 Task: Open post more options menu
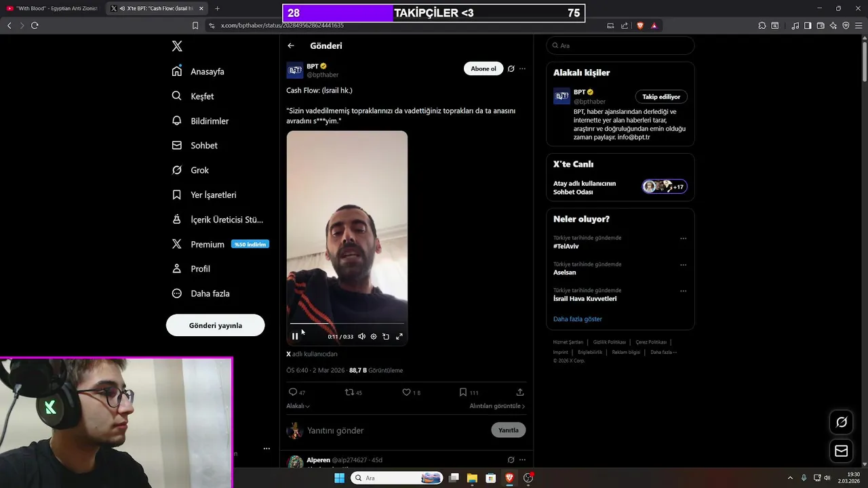(x=522, y=68)
